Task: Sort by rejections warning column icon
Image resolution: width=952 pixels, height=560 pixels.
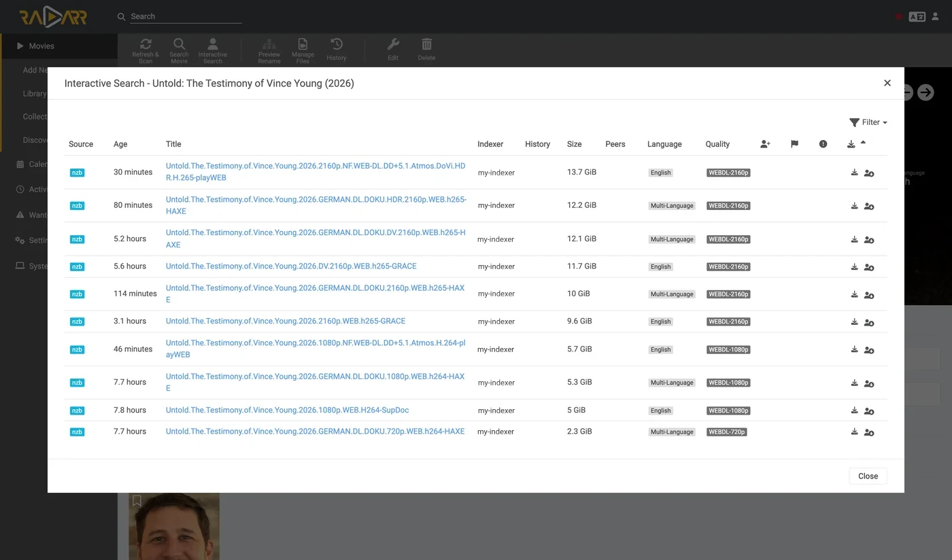Action: pos(823,144)
